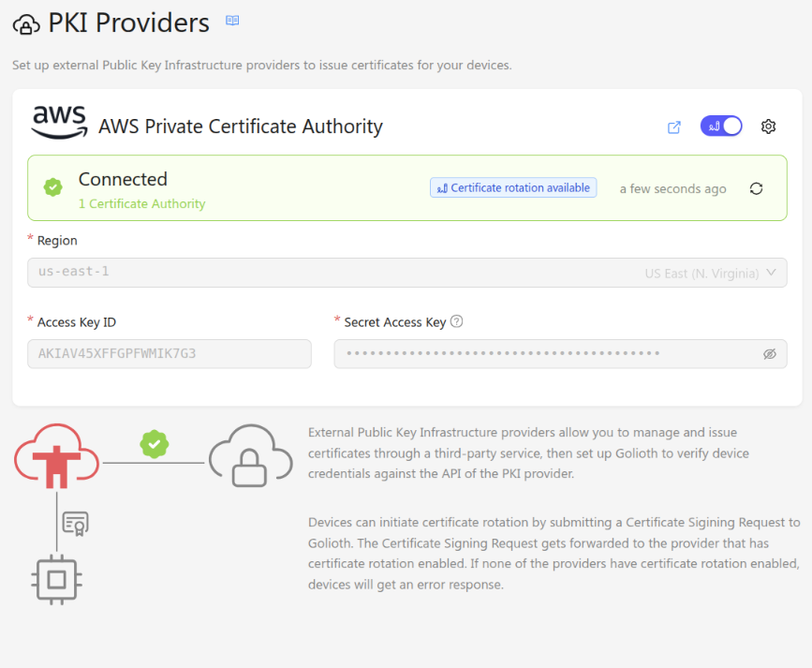Click the chevron arrow in the Region field
Screen dimensions: 812x668
tap(771, 273)
